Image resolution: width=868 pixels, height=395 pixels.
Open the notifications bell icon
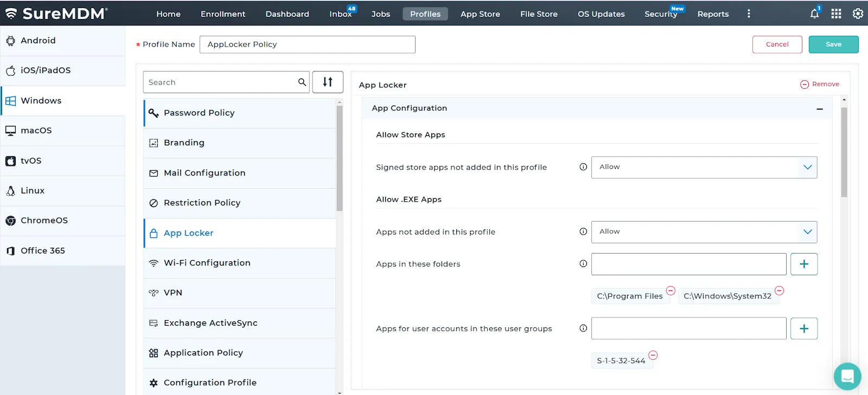(x=814, y=14)
